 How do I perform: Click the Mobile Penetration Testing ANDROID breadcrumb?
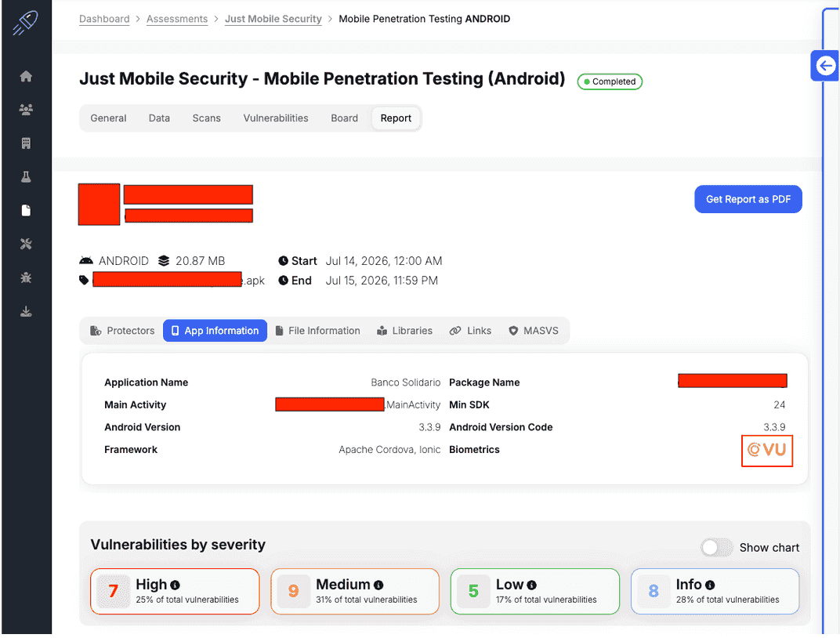[x=424, y=19]
